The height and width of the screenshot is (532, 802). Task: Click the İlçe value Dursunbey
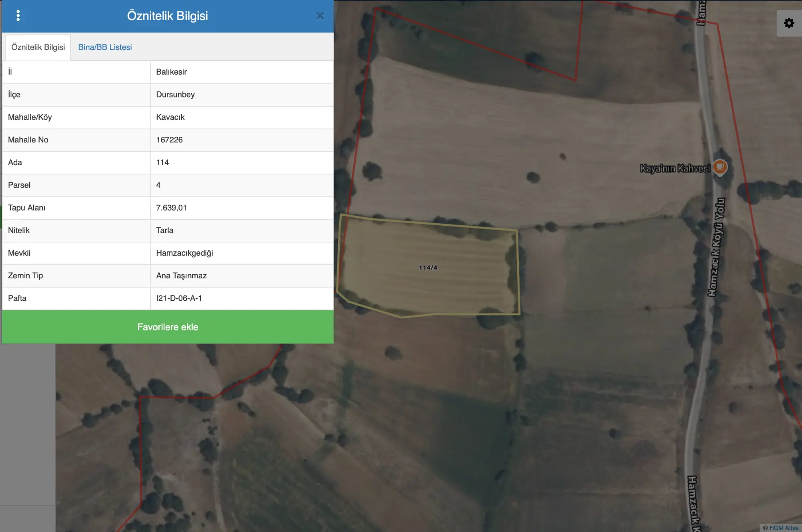175,95
